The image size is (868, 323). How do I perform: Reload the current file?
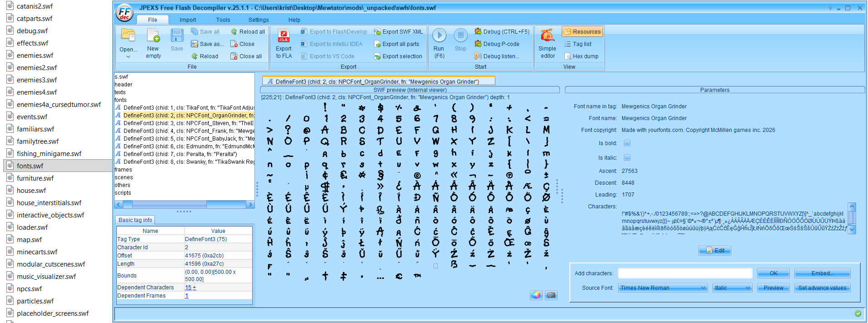coord(205,56)
